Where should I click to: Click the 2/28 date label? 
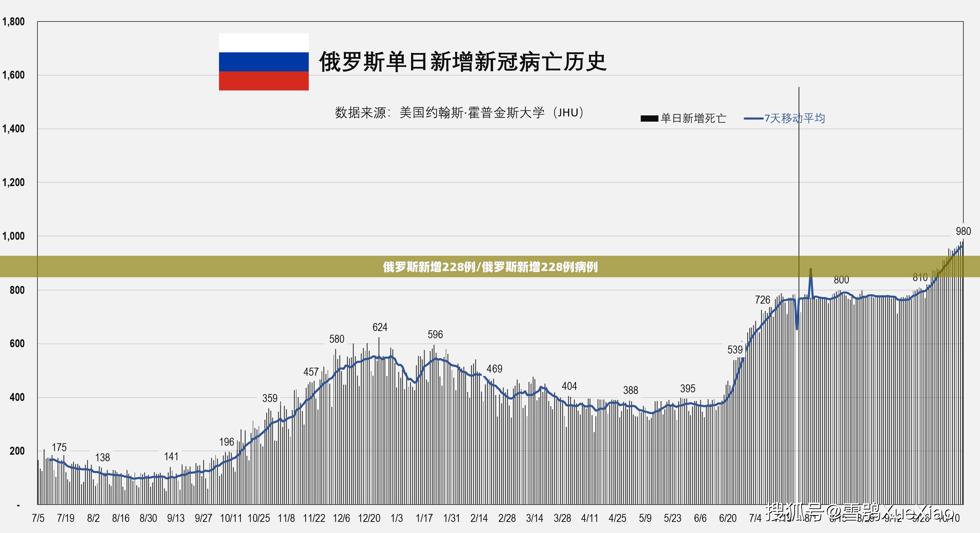pos(507,518)
